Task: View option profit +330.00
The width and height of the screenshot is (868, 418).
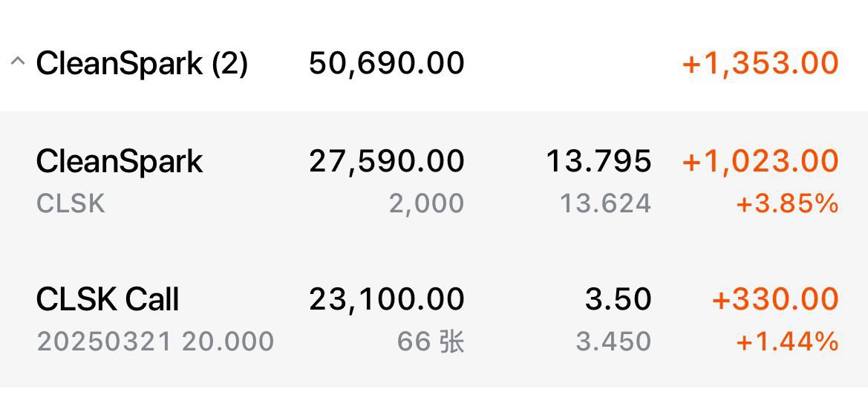Action: coord(775,299)
